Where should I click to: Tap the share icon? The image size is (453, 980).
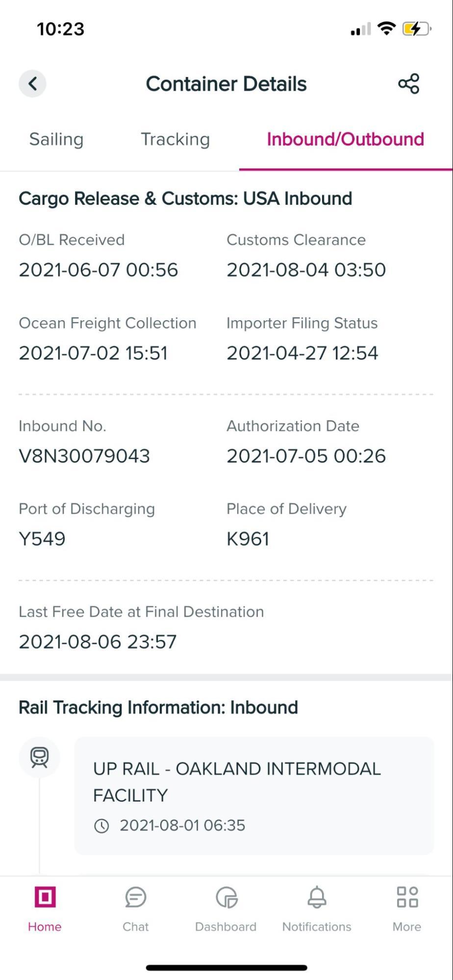click(408, 83)
